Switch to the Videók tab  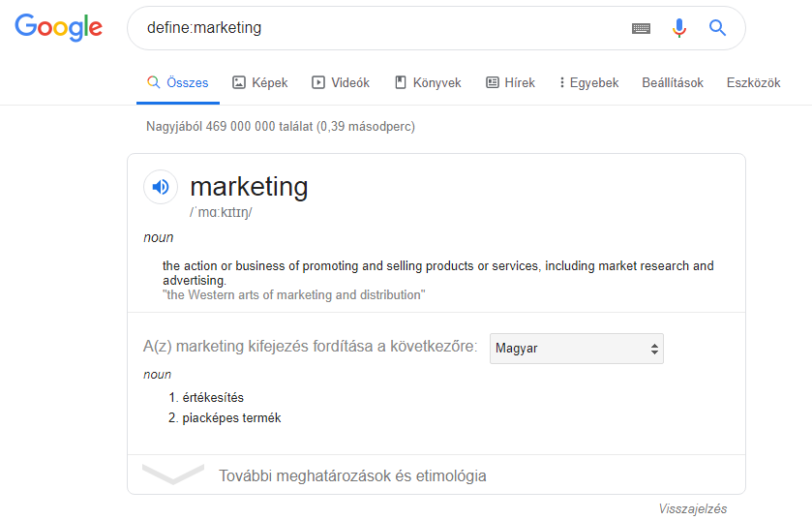tap(341, 83)
